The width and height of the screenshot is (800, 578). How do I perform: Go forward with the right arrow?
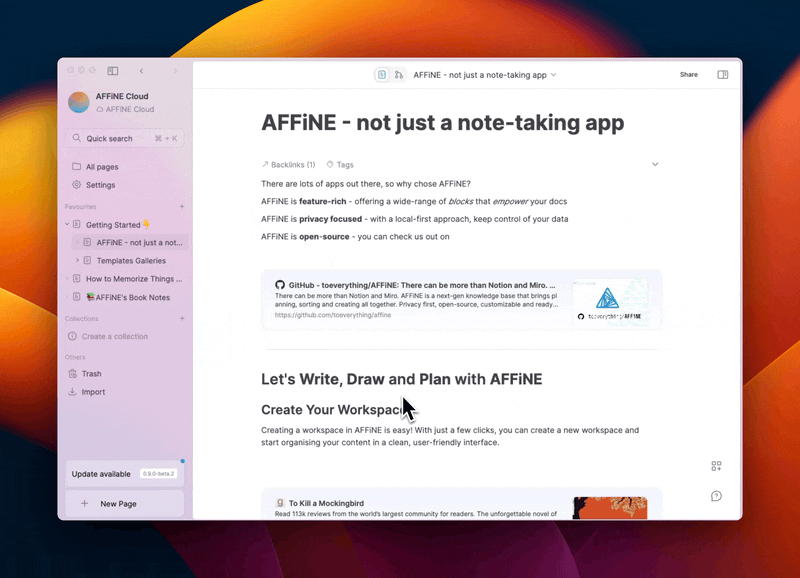[x=175, y=71]
